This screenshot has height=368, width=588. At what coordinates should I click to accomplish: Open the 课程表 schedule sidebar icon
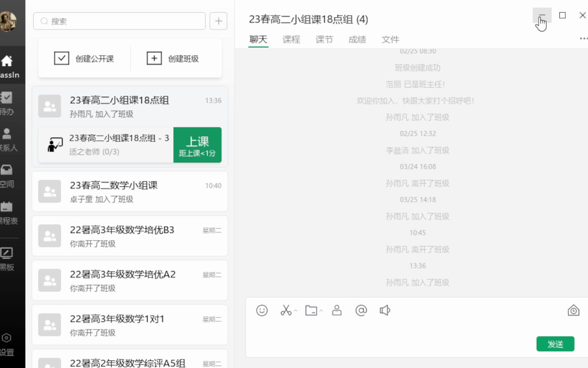click(x=8, y=213)
